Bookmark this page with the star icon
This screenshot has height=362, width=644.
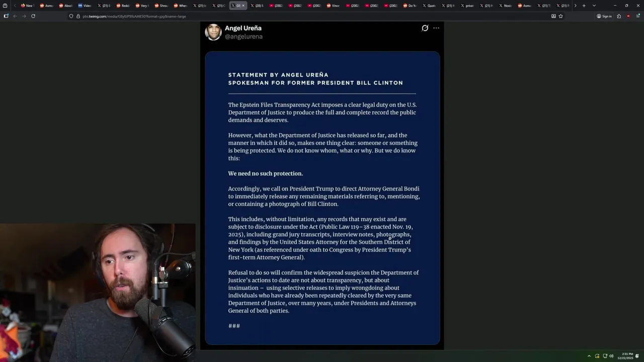tap(560, 16)
